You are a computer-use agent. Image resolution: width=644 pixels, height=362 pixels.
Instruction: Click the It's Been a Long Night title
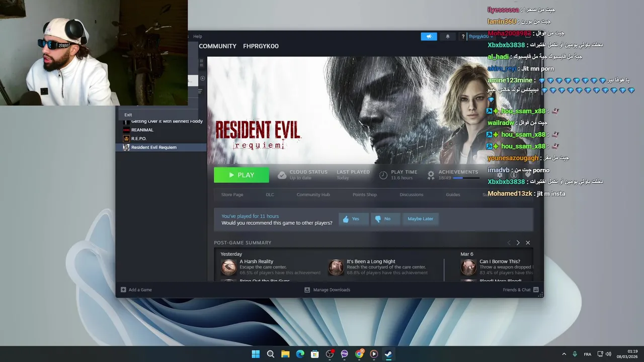371,261
